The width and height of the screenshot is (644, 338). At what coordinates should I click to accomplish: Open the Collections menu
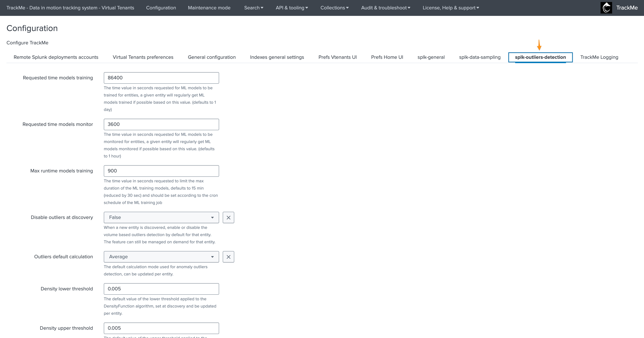point(334,8)
